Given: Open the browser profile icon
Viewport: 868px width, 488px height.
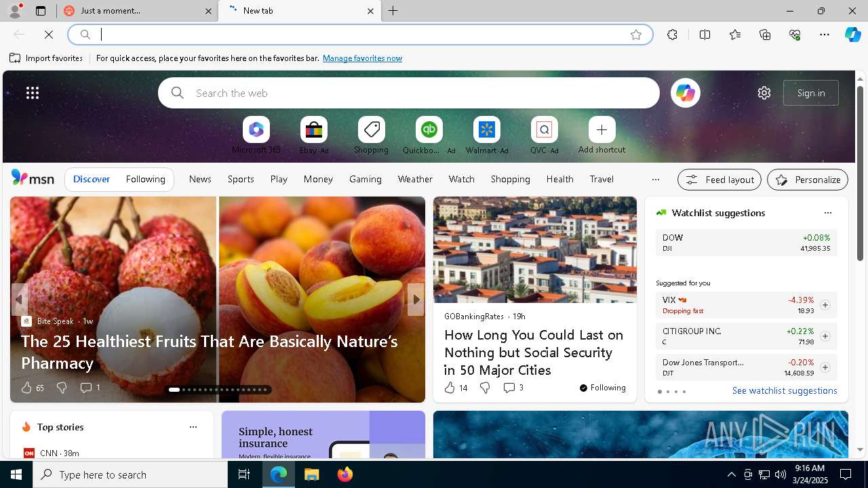Looking at the screenshot, I should tap(14, 11).
